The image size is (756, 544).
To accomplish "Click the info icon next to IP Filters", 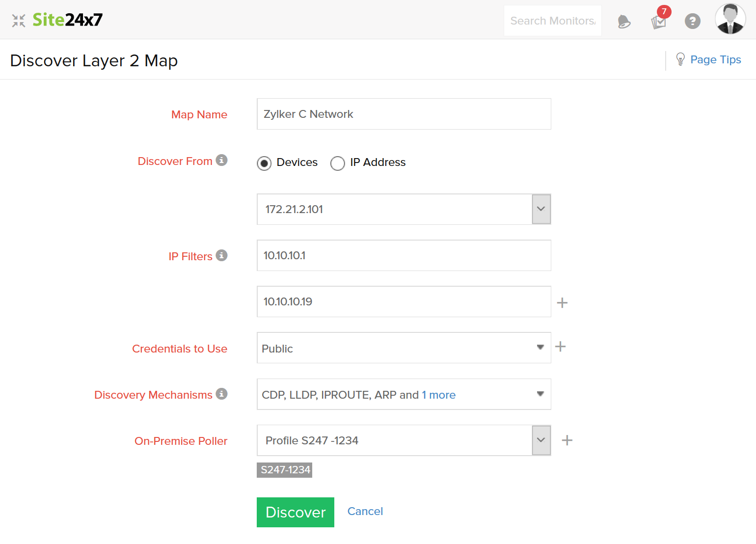I will pos(222,256).
